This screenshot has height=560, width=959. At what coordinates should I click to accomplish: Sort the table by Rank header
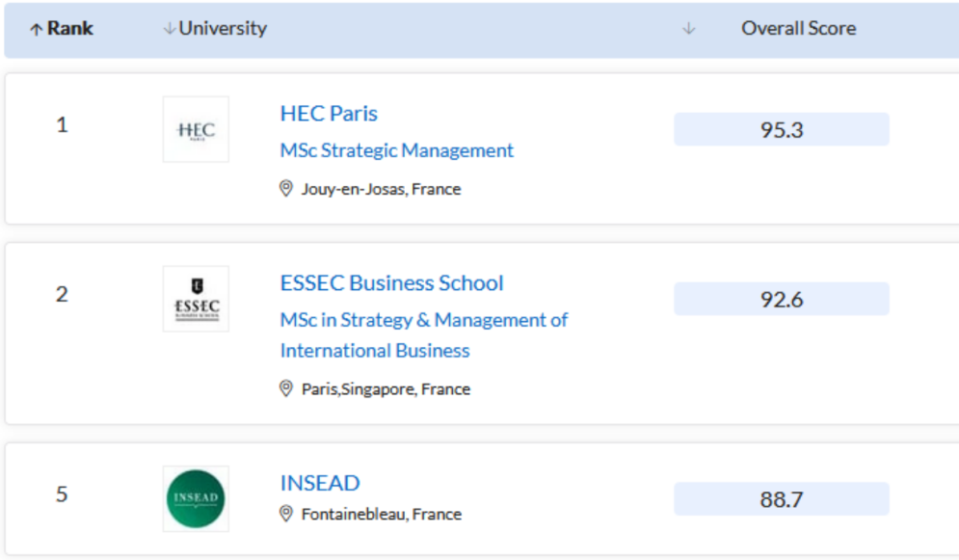point(70,29)
